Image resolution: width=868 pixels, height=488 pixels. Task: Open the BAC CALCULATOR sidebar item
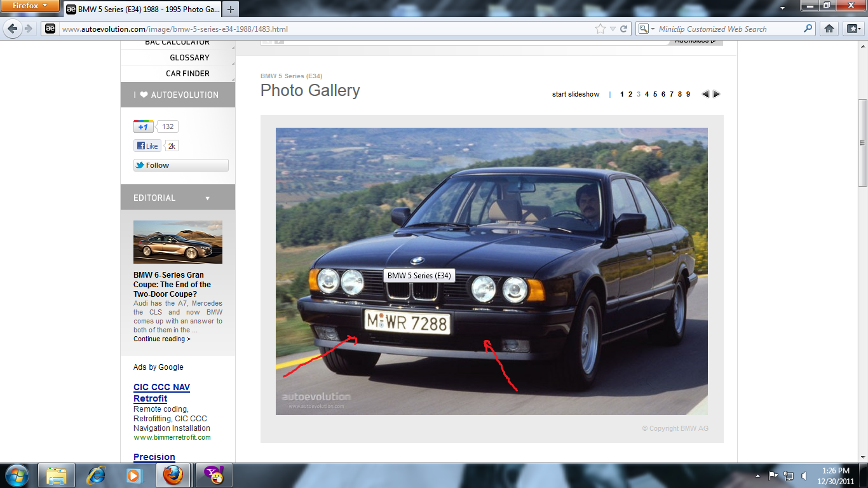(x=177, y=43)
